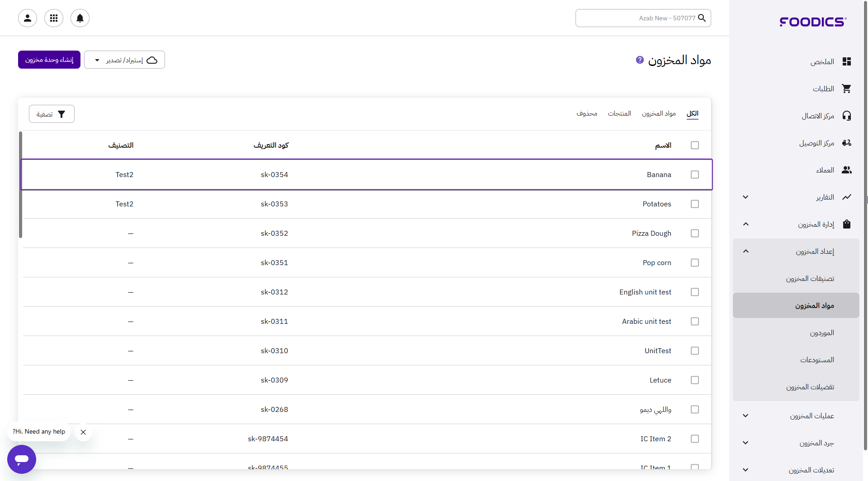Image resolution: width=868 pixels, height=481 pixels.
Task: Click the notifications bell icon
Action: 80,18
